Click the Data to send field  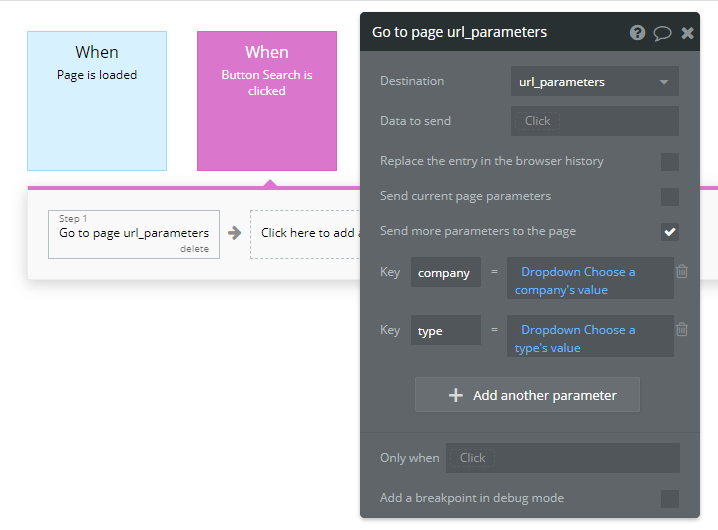coord(594,121)
